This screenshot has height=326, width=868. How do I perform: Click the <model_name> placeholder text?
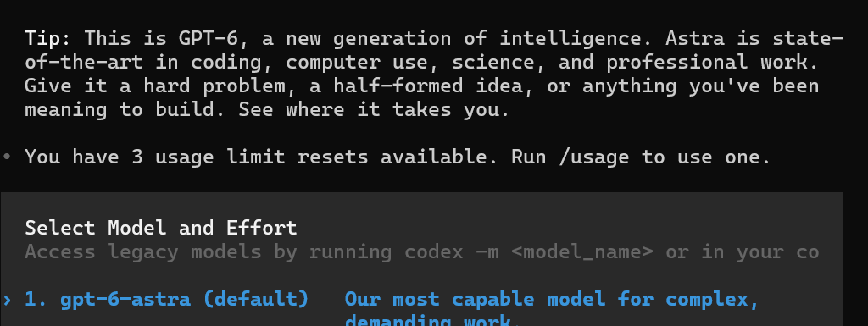(x=581, y=252)
